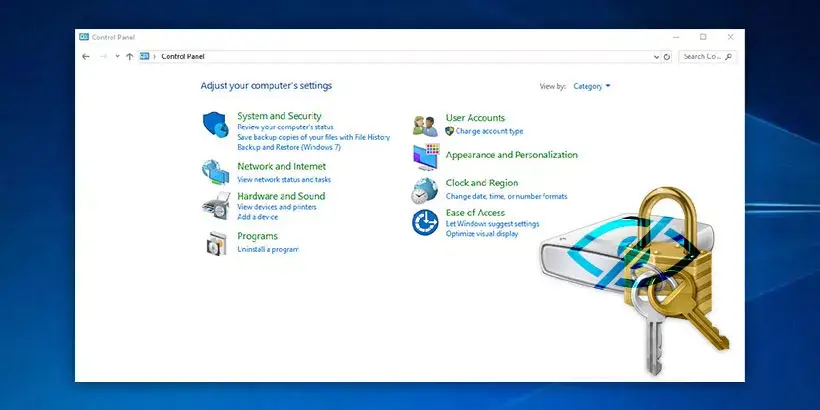Go up one level with Up arrow
Image resolution: width=820 pixels, height=410 pixels.
coord(130,56)
